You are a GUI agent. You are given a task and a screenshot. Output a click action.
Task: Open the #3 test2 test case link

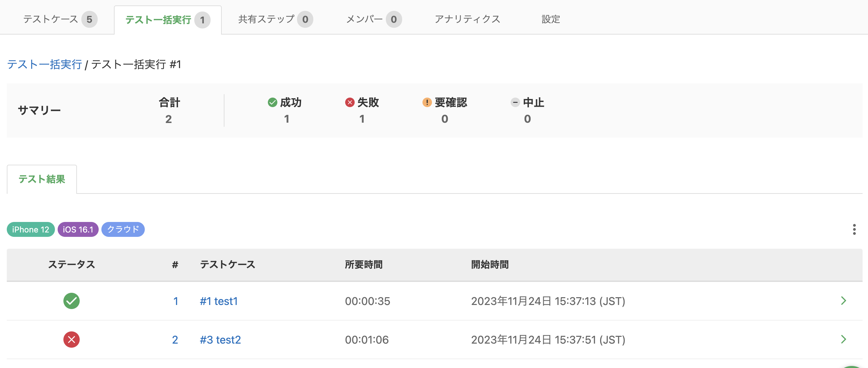point(220,340)
